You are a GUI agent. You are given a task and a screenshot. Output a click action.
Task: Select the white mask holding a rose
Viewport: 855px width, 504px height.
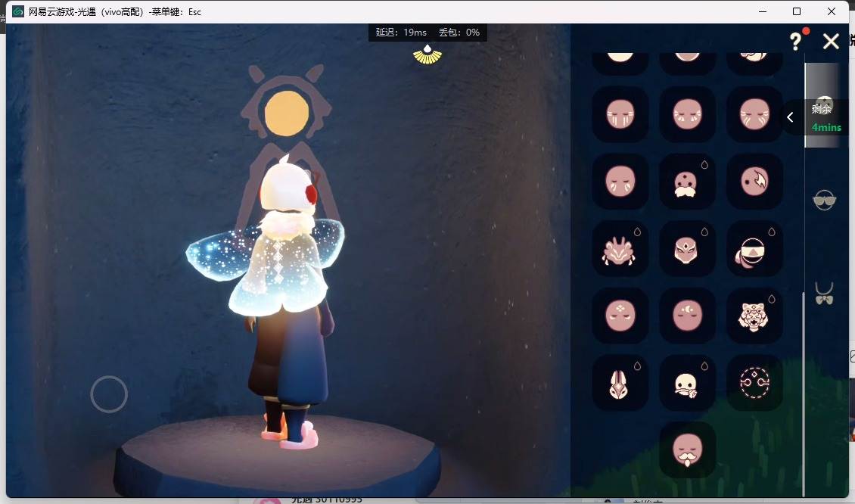(x=687, y=382)
